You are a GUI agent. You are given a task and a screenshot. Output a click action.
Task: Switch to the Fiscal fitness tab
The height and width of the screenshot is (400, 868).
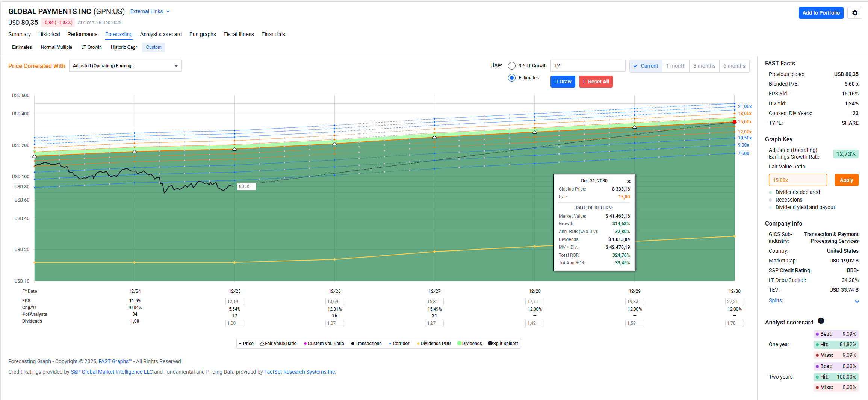(239, 34)
